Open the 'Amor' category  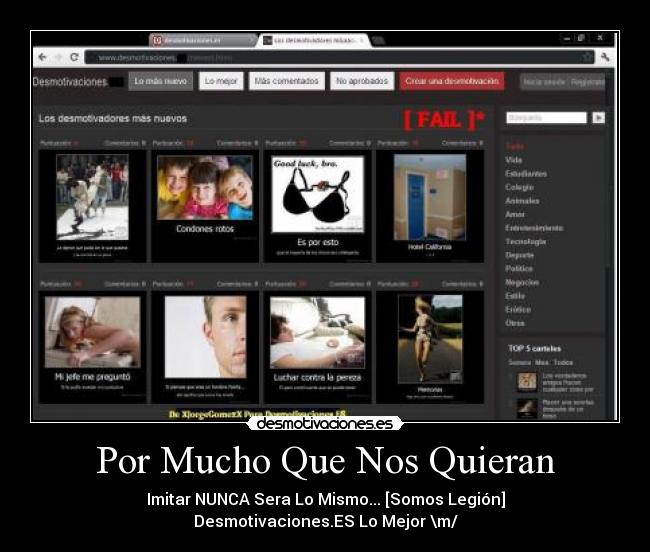(515, 214)
